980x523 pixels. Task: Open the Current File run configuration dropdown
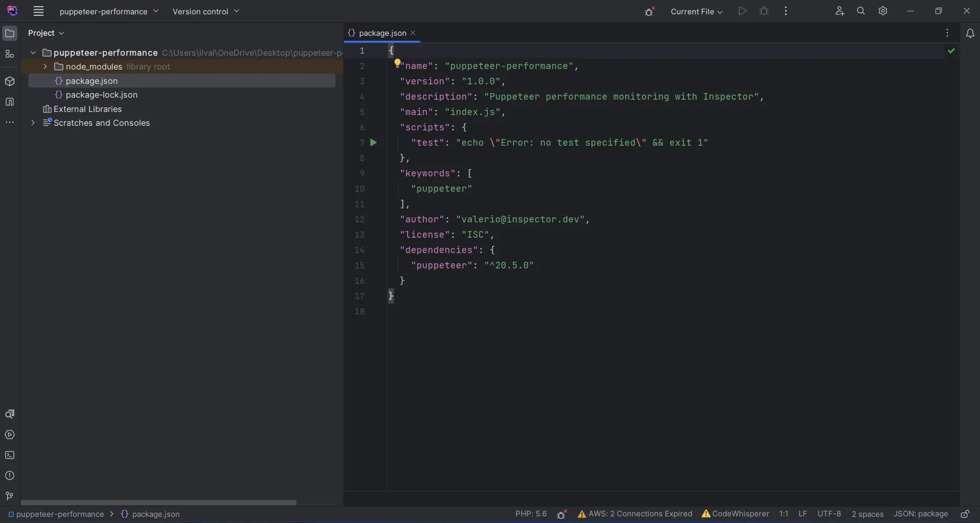(696, 12)
